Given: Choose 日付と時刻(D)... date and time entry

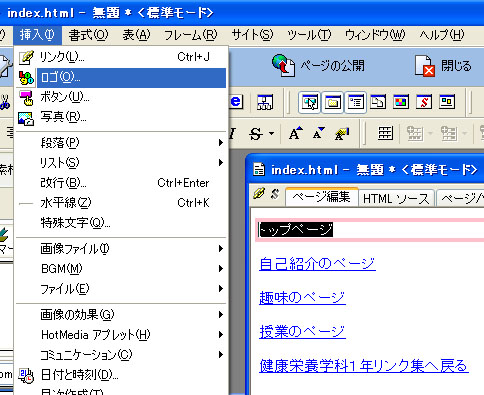Looking at the screenshot, I should click(x=121, y=375).
